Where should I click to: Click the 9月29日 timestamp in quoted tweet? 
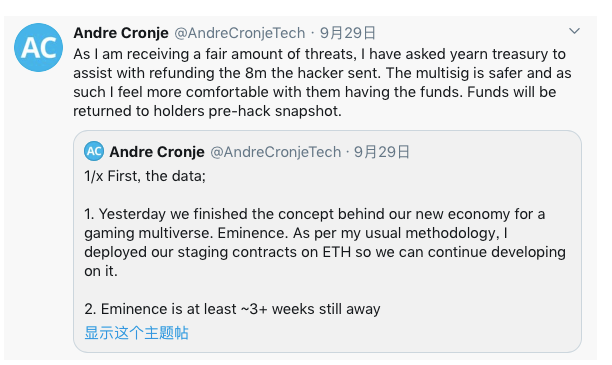[x=382, y=152]
